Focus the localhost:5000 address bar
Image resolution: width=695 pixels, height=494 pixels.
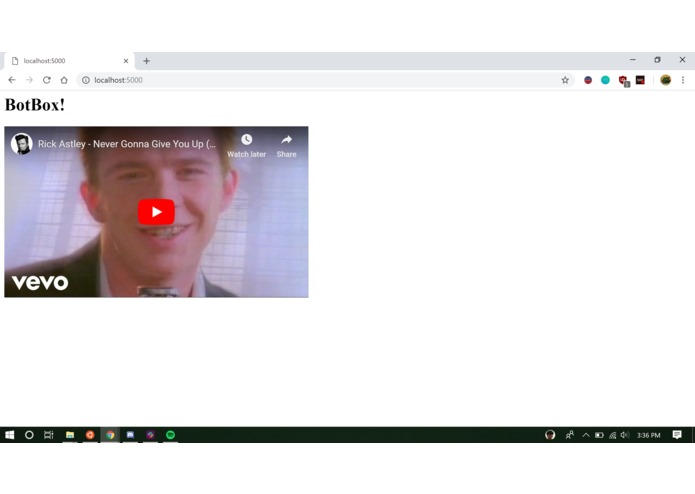point(324,80)
